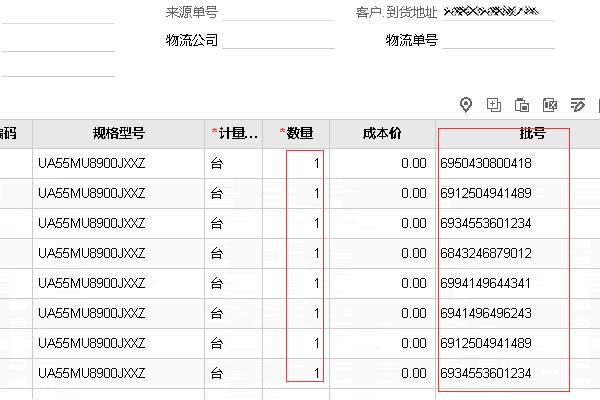The image size is (600, 400).
Task: Click the 数量 column header
Action: click(x=296, y=134)
